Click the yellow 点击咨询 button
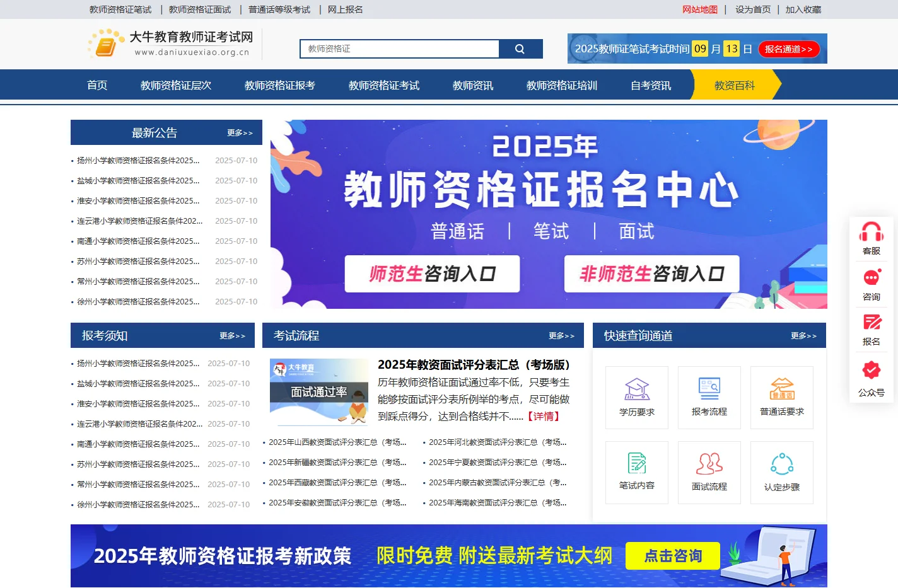Screen dimensions: 898x588 tap(673, 556)
